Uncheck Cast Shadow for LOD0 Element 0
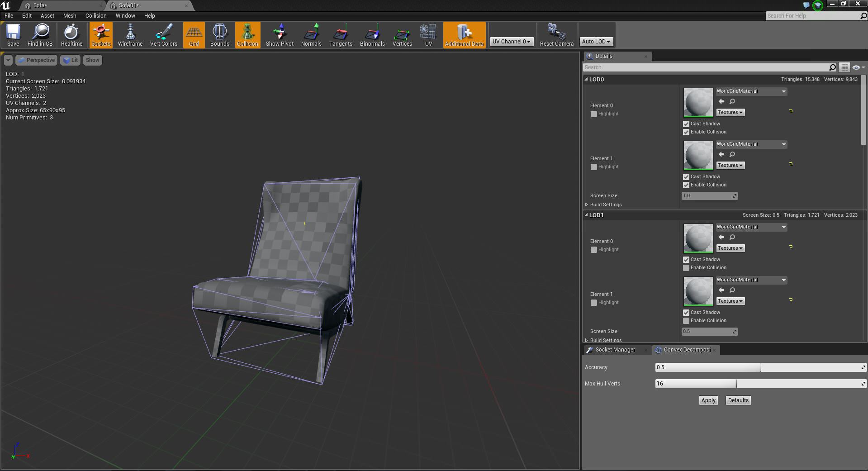 click(686, 124)
